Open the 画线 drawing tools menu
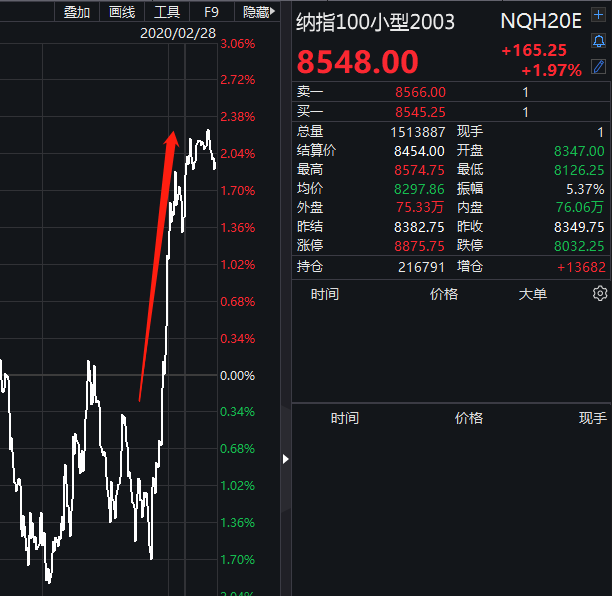This screenshot has width=612, height=596. coord(122,12)
